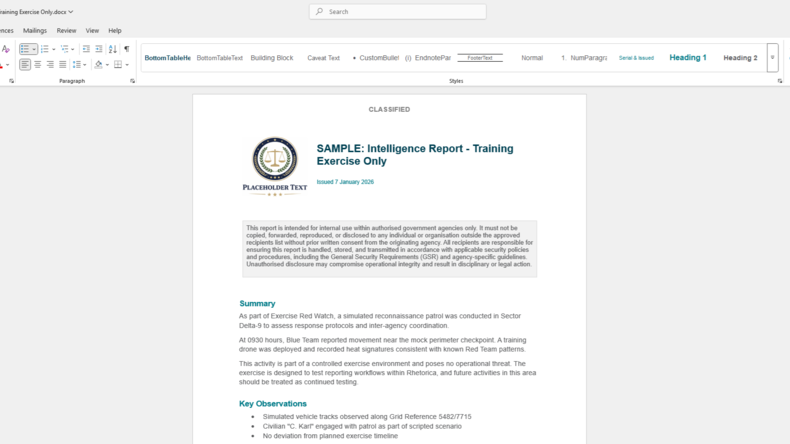Apply EndnotePar style
This screenshot has height=444, width=790.
tap(428, 58)
